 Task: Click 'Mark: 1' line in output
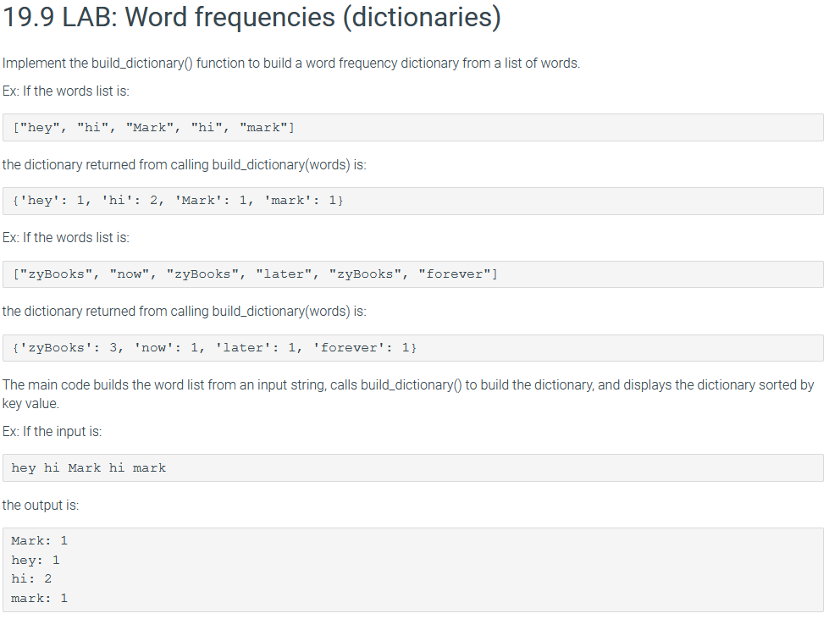point(40,541)
